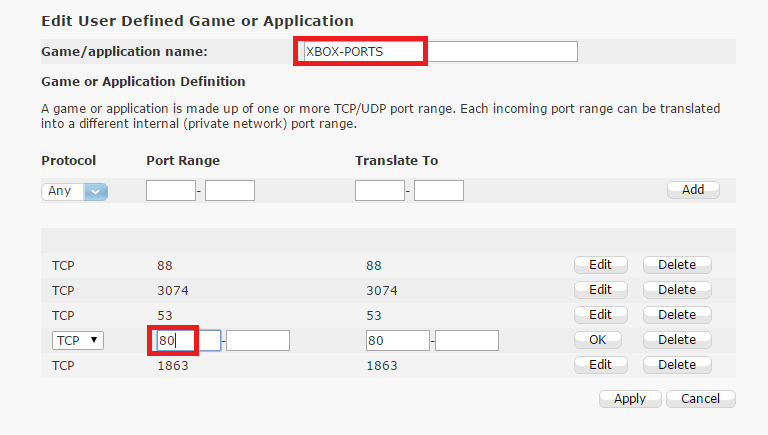
Task: Confirm the port 80 rule with OK
Action: (x=598, y=340)
